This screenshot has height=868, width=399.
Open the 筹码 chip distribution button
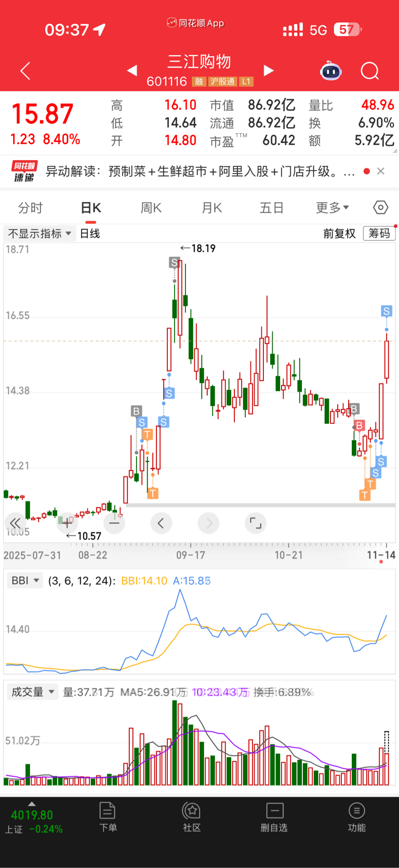[379, 234]
